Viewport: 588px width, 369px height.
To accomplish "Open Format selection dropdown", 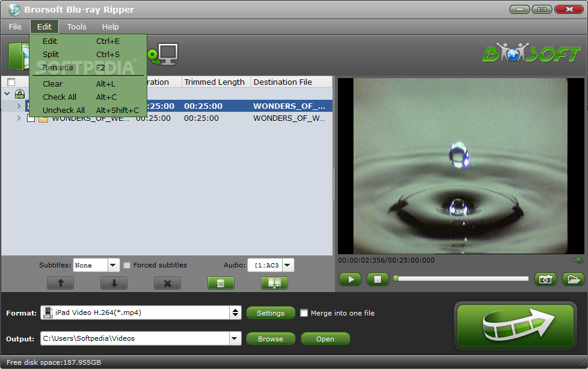I will tap(235, 313).
